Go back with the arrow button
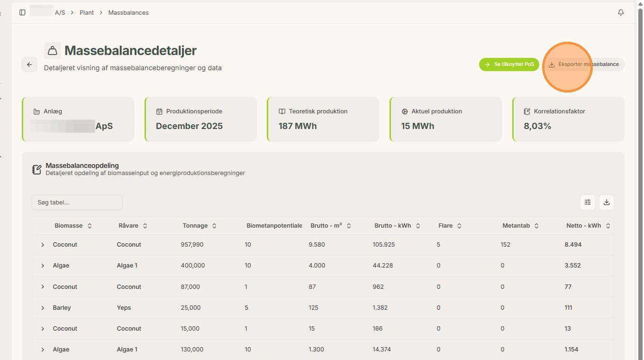The height and width of the screenshot is (360, 644). pyautogui.click(x=29, y=65)
